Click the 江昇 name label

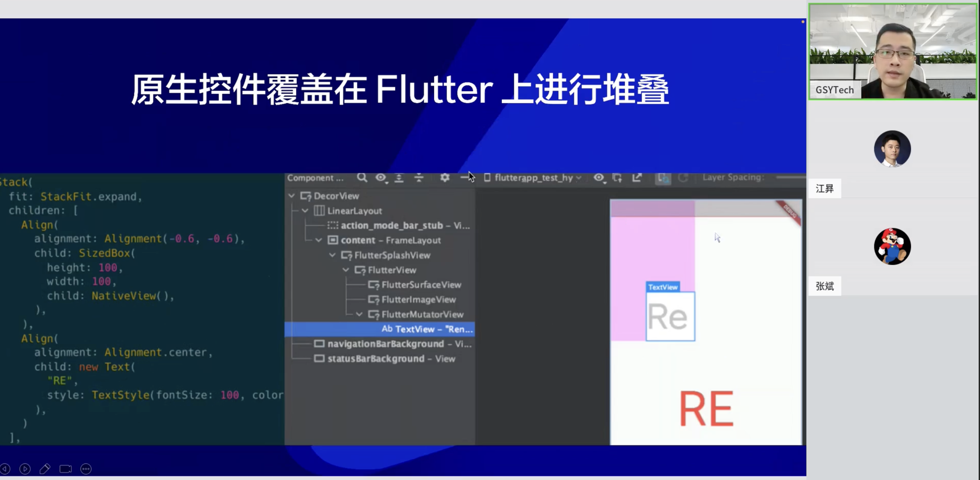click(825, 189)
